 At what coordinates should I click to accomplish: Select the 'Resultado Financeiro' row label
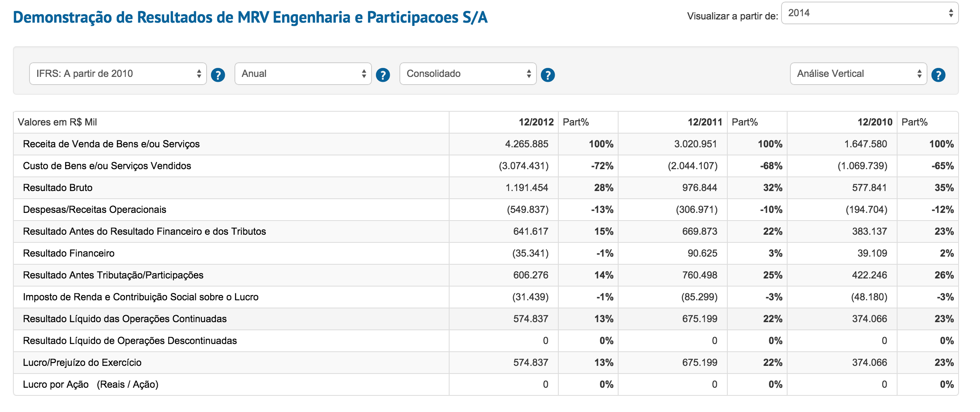(x=69, y=253)
